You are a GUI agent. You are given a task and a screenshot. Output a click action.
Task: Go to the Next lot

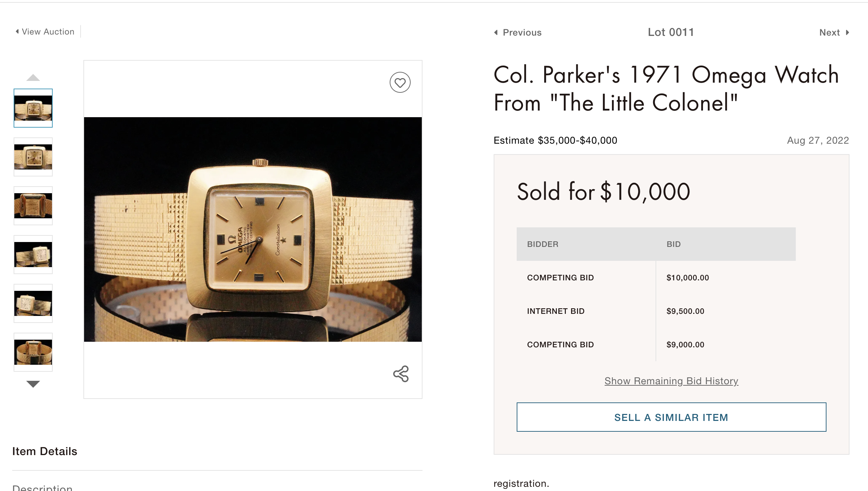point(834,32)
